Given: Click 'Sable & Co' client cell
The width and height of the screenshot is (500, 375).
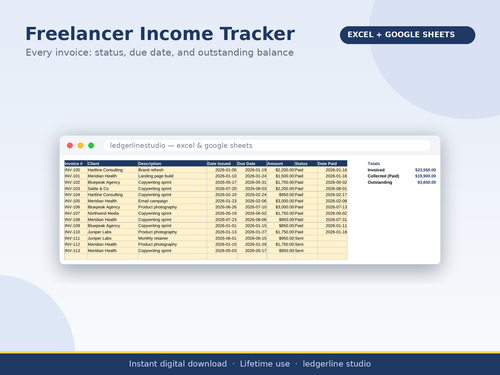Looking at the screenshot, I should coord(112,188).
